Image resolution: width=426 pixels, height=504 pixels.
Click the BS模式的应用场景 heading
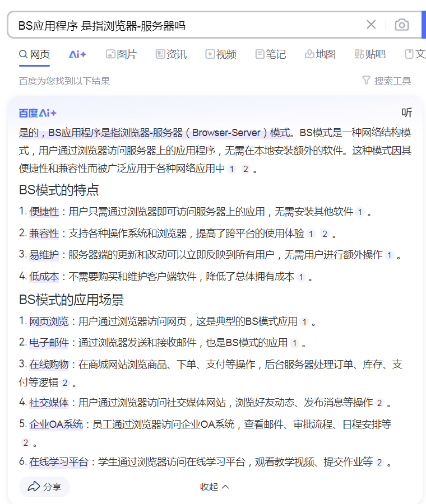coord(71,300)
